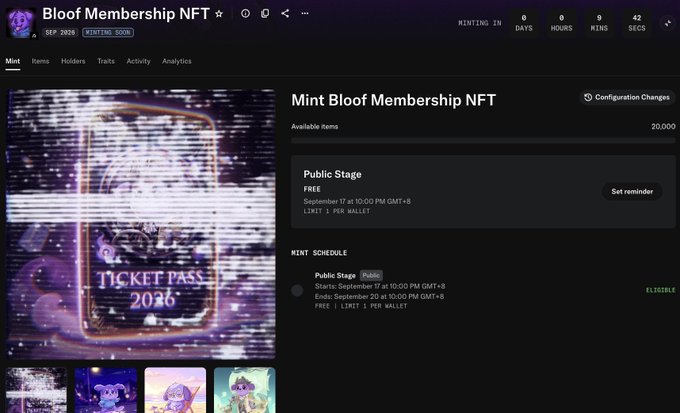Click the 'LIMIT 1 PER WALLET' text in the stage card
The image size is (680, 413).
[337, 211]
